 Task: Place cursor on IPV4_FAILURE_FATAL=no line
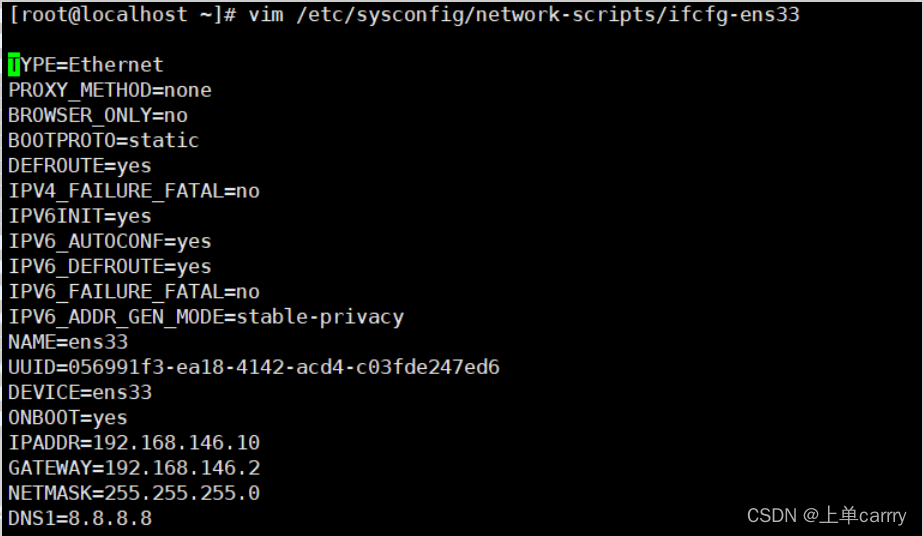click(x=134, y=191)
